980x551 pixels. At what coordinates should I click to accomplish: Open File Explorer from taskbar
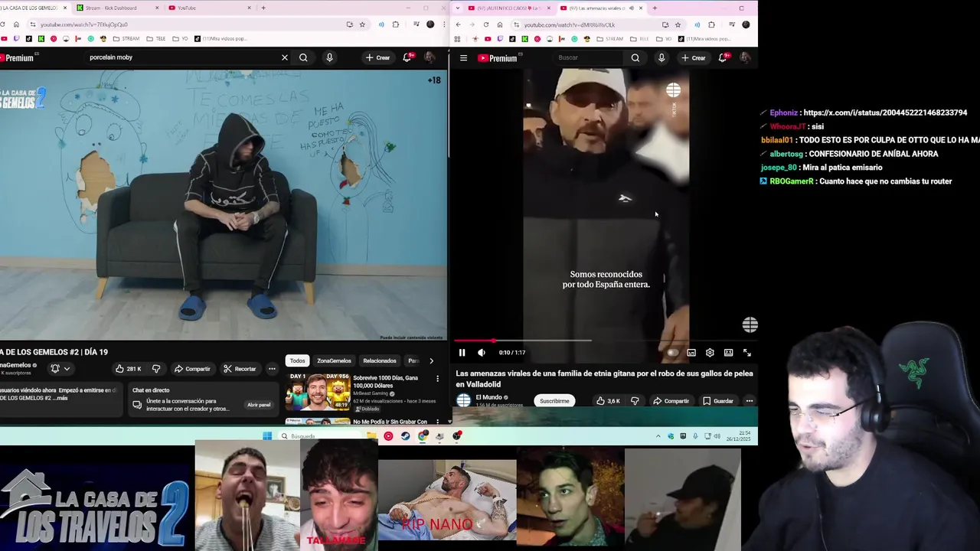click(371, 436)
